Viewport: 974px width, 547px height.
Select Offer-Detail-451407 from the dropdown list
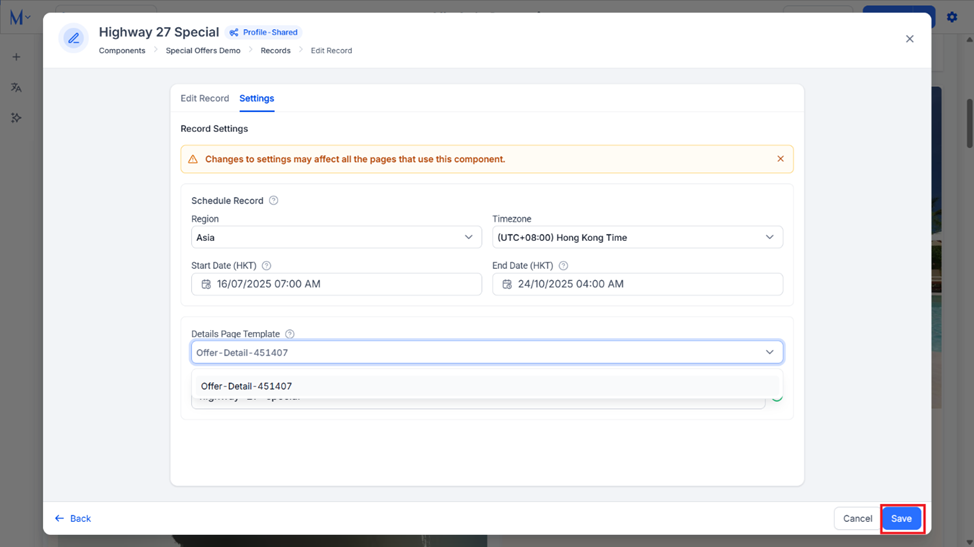tap(487, 386)
